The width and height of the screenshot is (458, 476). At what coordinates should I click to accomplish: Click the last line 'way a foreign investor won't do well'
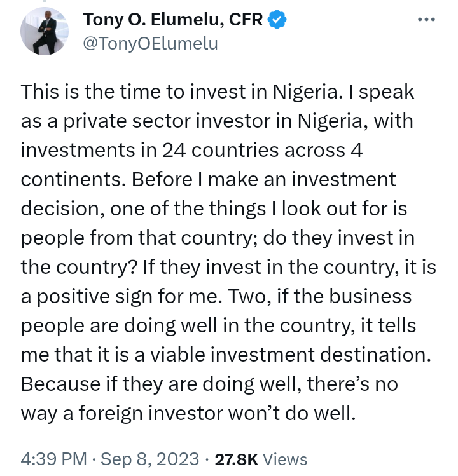point(188,414)
